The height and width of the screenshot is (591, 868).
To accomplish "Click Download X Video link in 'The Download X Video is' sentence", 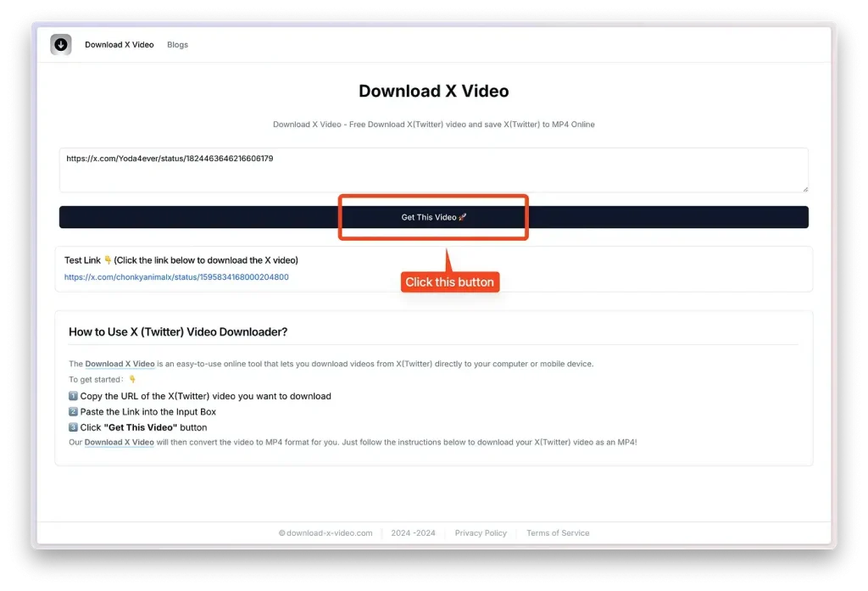I will [x=120, y=364].
